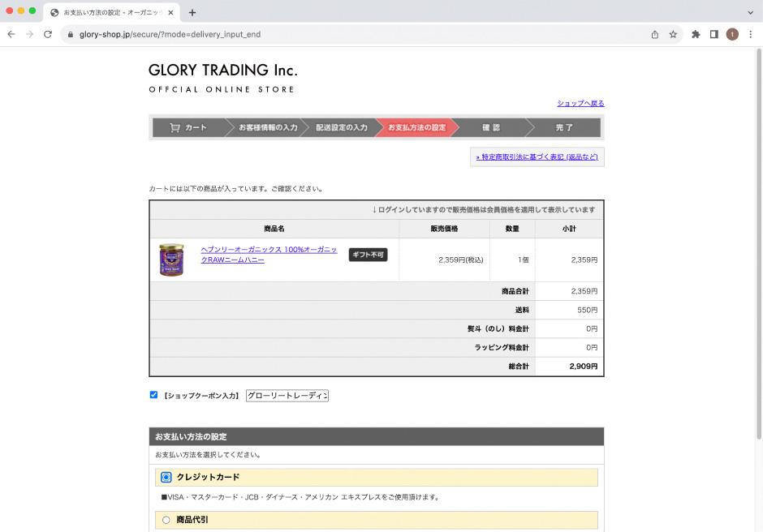Image resolution: width=763 pixels, height=532 pixels.
Task: Go to the 配送設定の入力 step
Action: click(x=341, y=128)
